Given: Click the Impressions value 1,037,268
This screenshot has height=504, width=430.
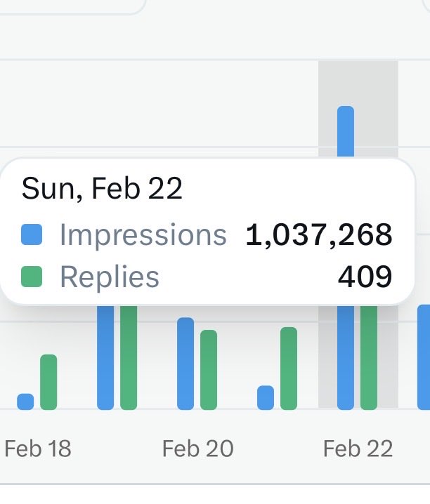Looking at the screenshot, I should pos(319,234).
